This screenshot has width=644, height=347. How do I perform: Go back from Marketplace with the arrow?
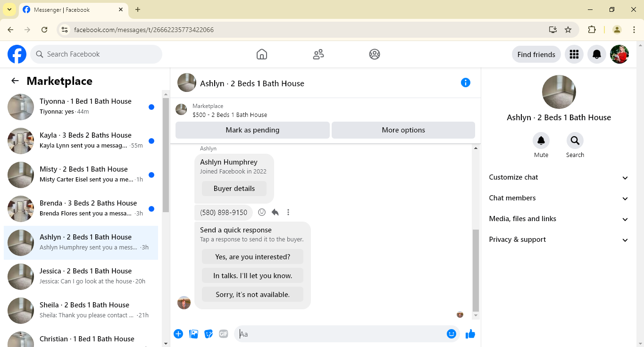tap(15, 81)
